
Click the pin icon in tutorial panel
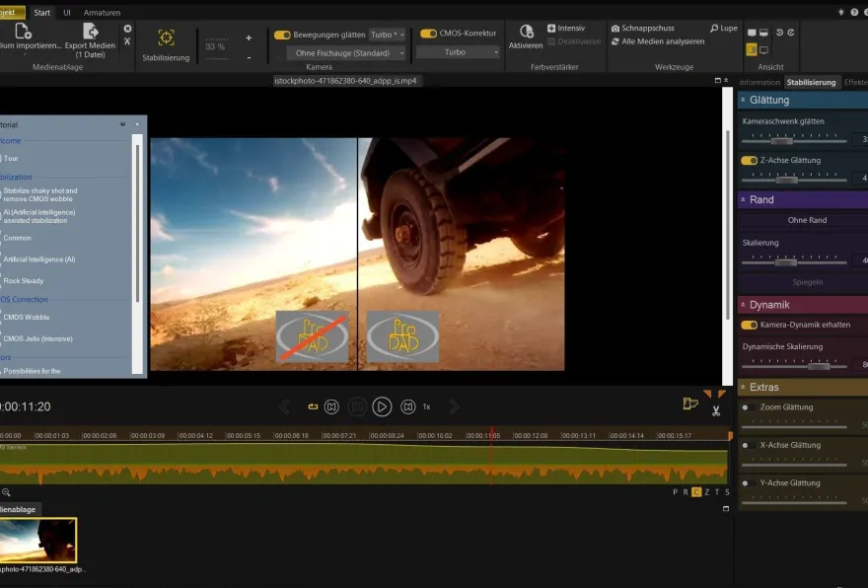(x=123, y=124)
